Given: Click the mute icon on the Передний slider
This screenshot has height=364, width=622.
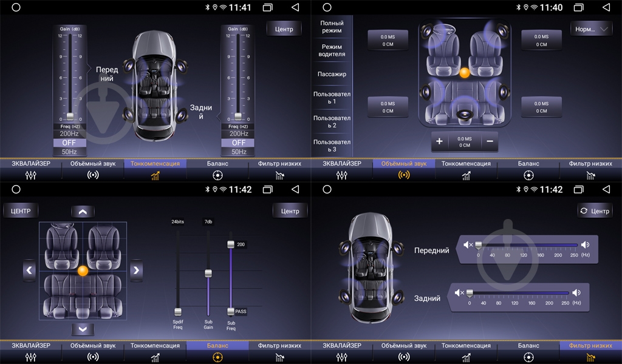Looking at the screenshot, I should point(468,245).
